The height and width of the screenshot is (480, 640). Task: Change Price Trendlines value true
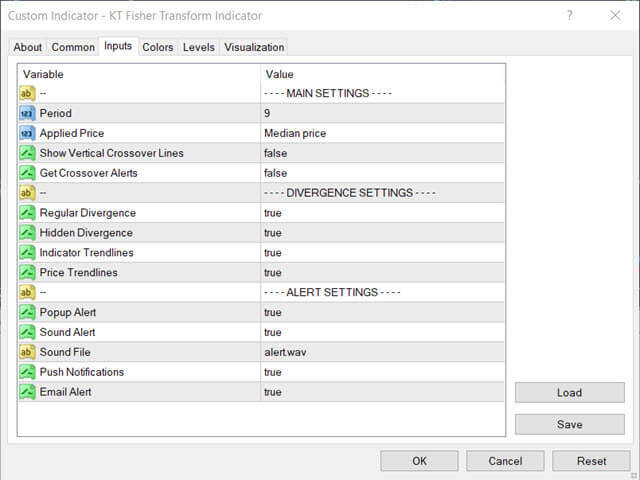(x=273, y=273)
